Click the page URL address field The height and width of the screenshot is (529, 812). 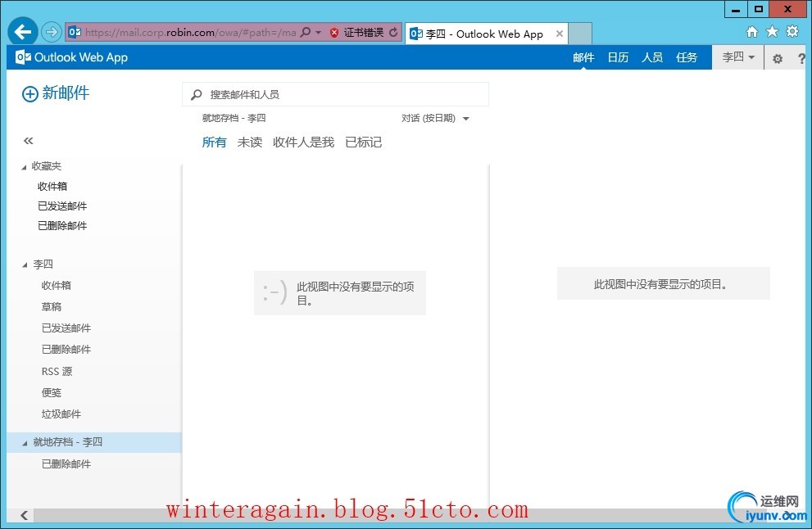191,33
